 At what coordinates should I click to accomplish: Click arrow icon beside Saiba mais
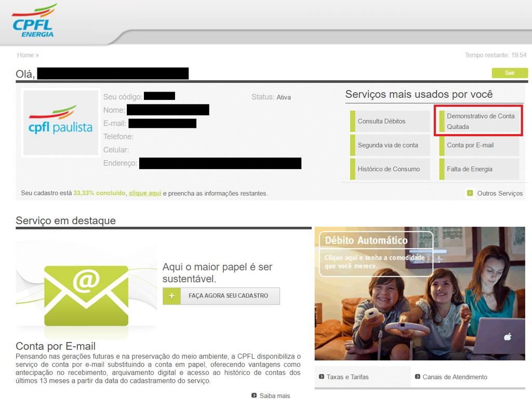[x=254, y=395]
